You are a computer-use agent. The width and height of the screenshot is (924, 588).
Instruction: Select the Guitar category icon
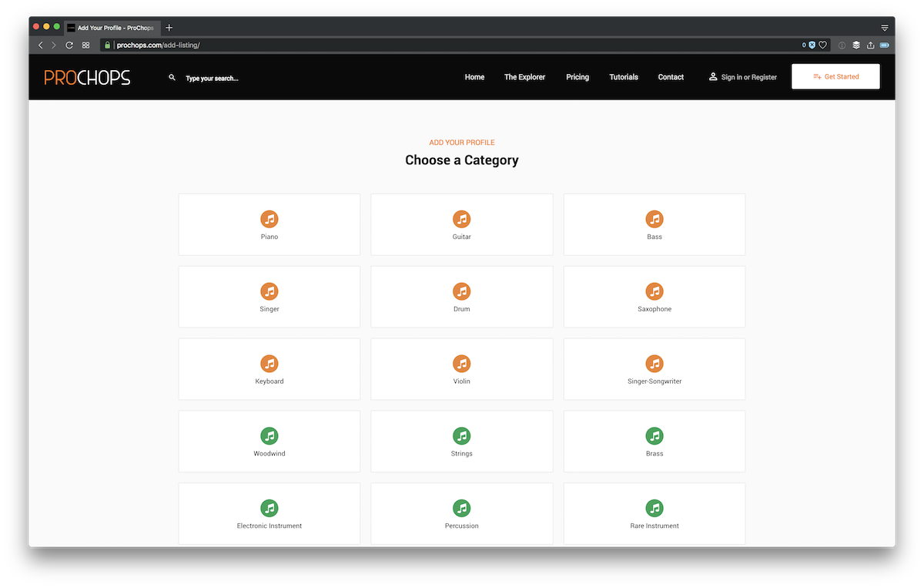coord(461,219)
